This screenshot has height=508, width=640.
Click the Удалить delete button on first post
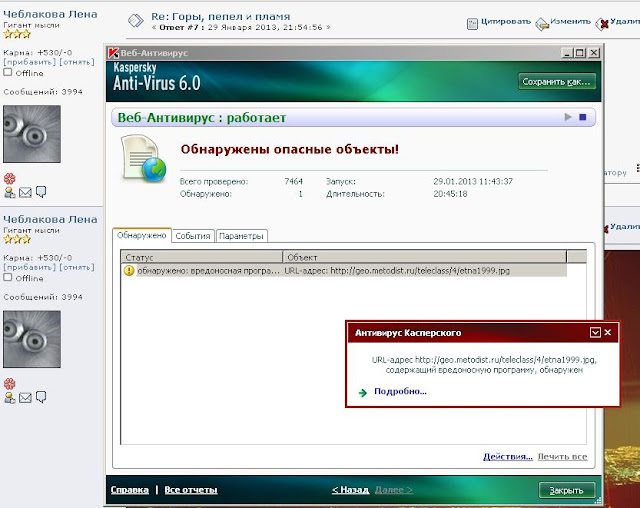pyautogui.click(x=625, y=22)
